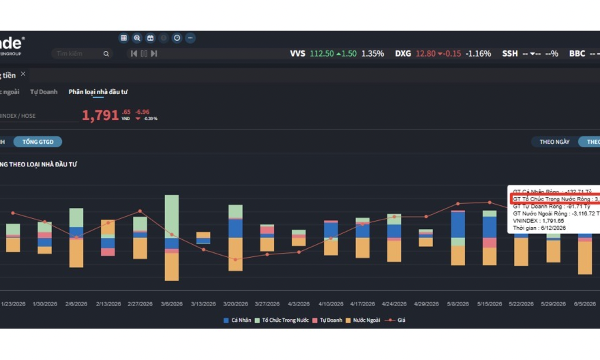Toggle Tổ Chức Trong Nước legend series
Screen dimensions: 600x360
point(282,320)
